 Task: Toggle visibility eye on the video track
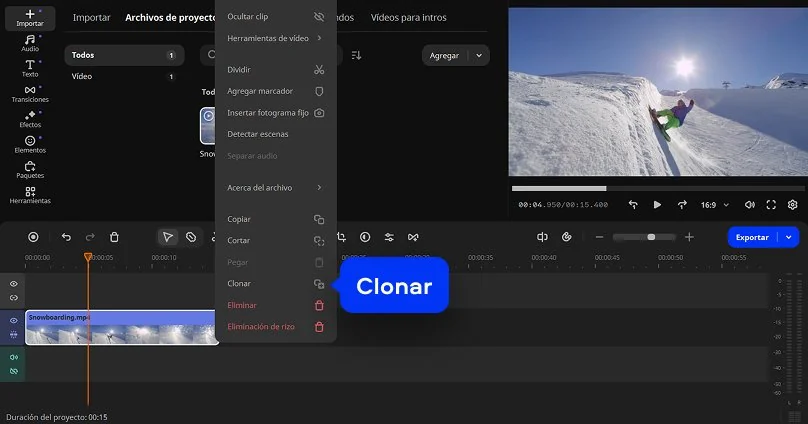[14, 321]
